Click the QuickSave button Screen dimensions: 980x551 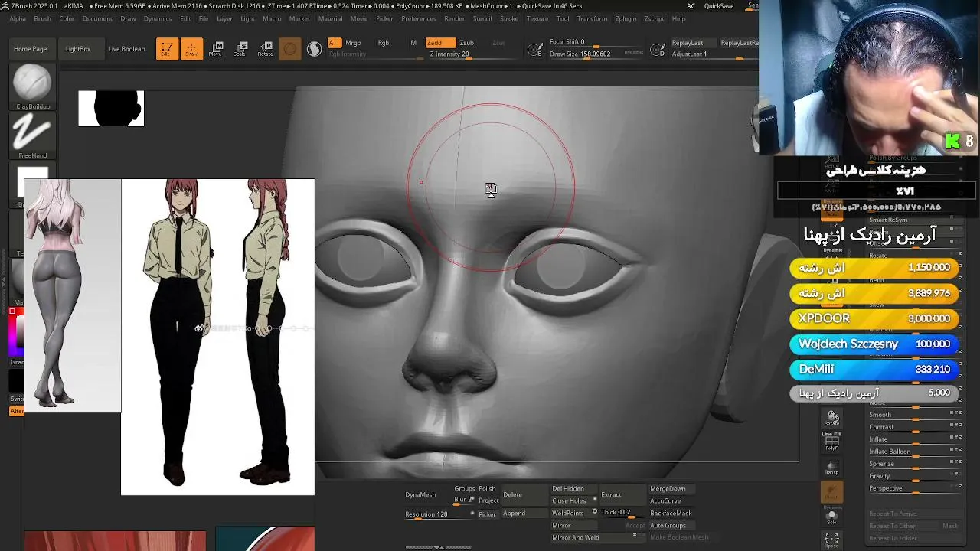[719, 6]
